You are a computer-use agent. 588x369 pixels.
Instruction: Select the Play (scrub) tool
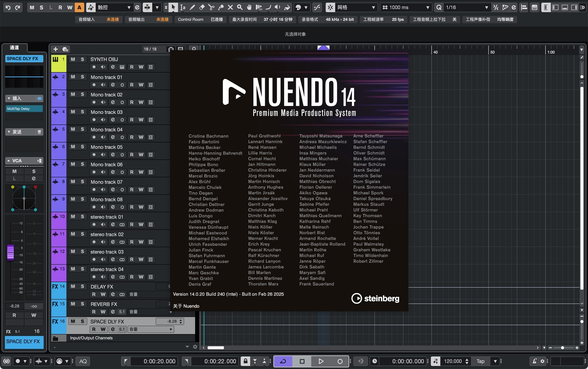278,7
